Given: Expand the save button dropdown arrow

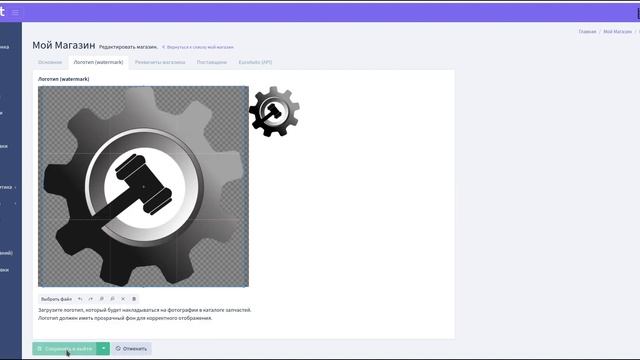Looking at the screenshot, I should tap(104, 349).
